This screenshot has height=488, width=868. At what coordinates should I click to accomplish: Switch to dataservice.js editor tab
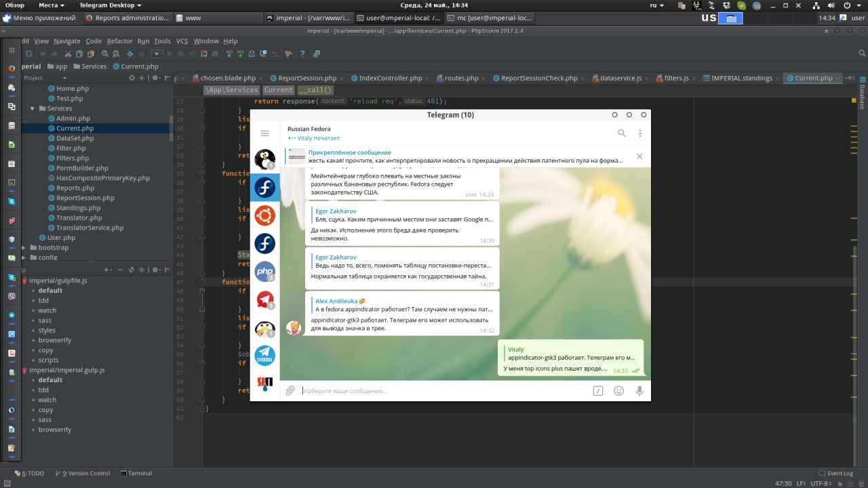coord(620,78)
